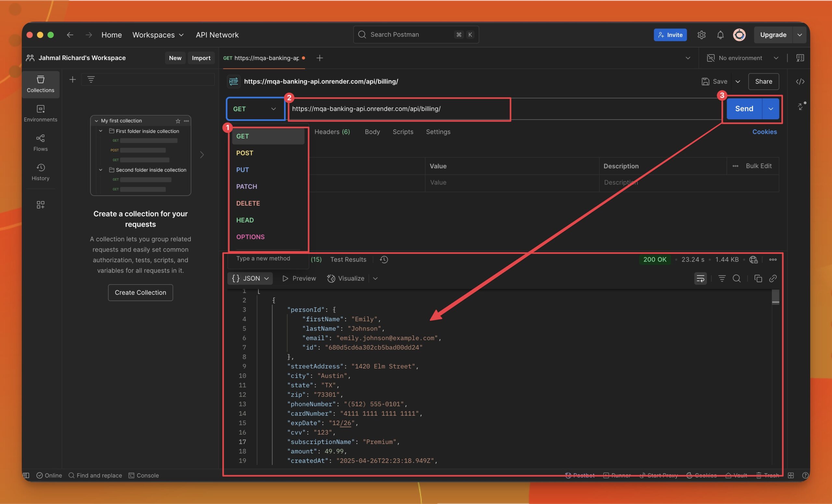Add a new request tab with plus icon
Viewport: 832px width, 504px height.
click(319, 58)
